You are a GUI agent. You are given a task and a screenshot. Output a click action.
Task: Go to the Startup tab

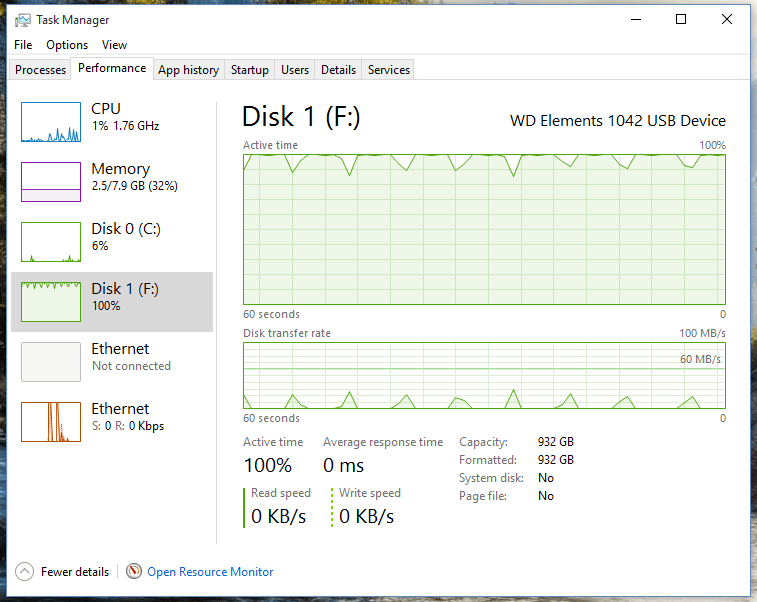point(250,70)
